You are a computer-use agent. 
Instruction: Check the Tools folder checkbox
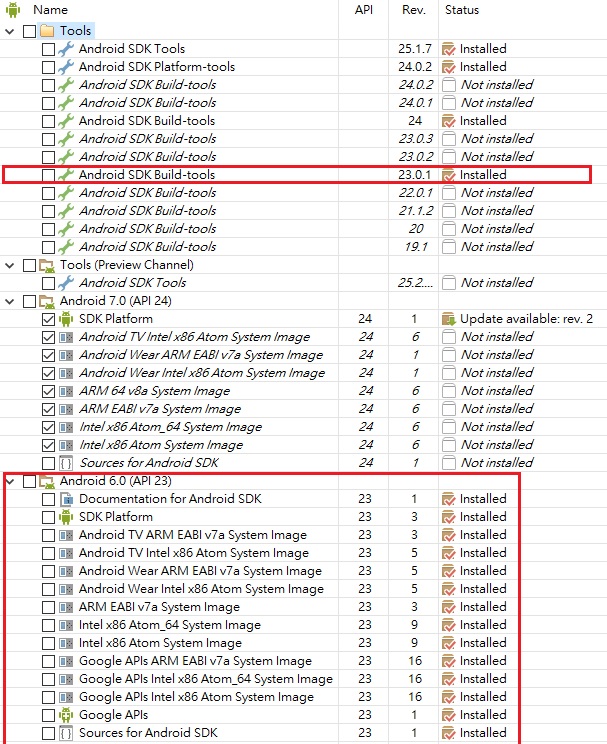[29, 31]
